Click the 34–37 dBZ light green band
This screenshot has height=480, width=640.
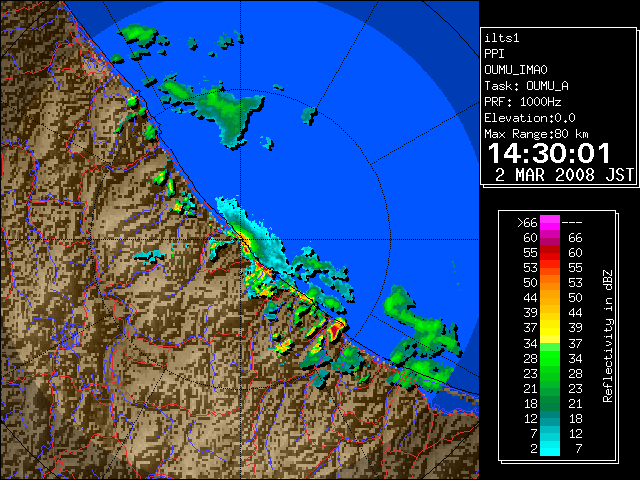[550, 343]
